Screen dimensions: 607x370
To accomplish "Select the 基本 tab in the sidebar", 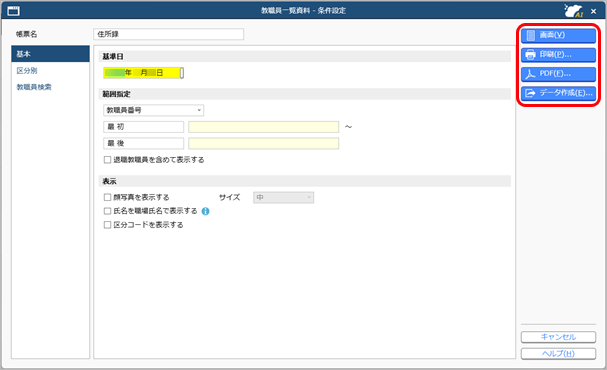I will [50, 54].
